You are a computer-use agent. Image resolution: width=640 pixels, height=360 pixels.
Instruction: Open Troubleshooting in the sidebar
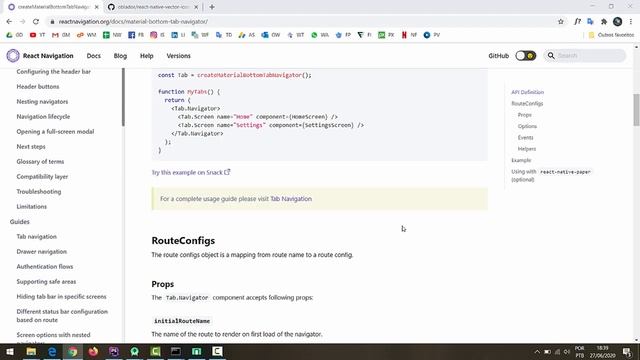coord(39,191)
